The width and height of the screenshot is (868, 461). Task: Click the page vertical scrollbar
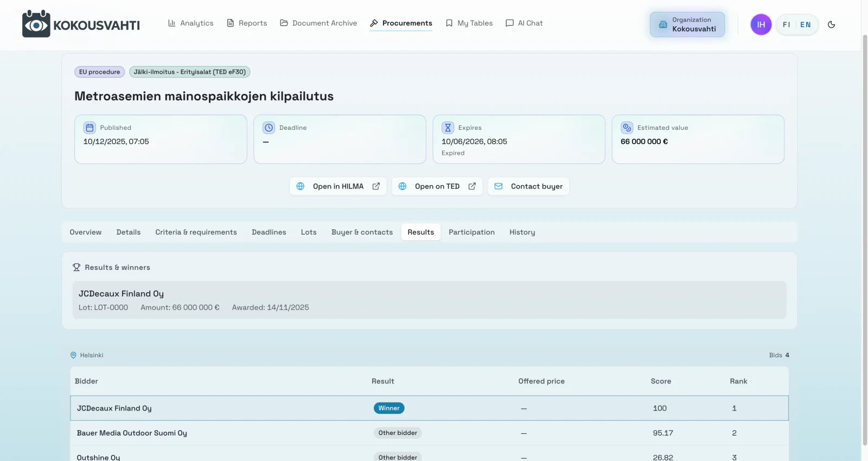click(x=865, y=239)
